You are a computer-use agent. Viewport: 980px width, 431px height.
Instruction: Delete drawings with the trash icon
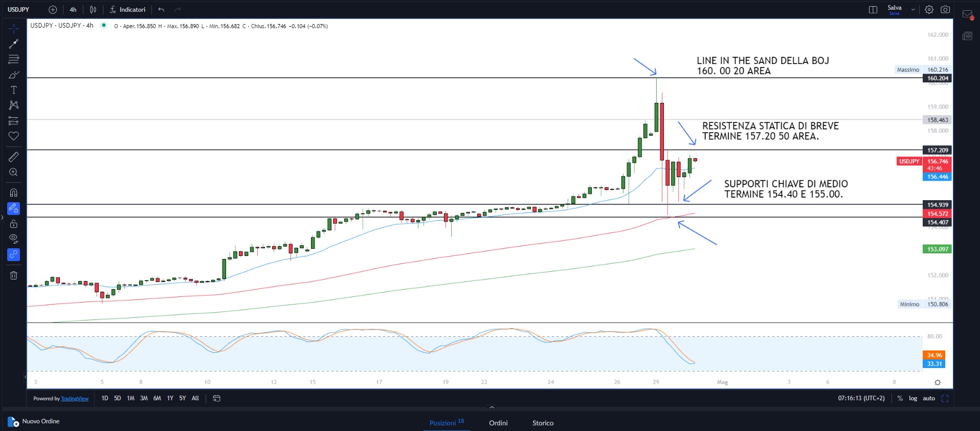point(14,275)
